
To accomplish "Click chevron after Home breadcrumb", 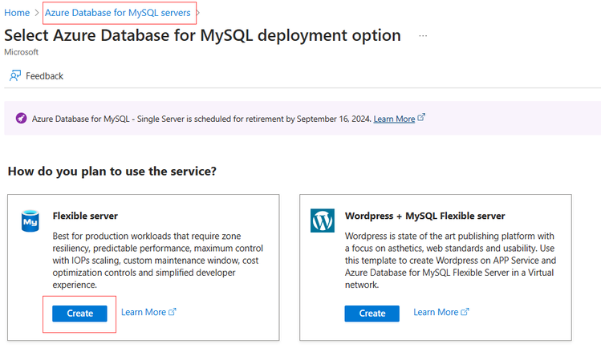I will click(37, 13).
